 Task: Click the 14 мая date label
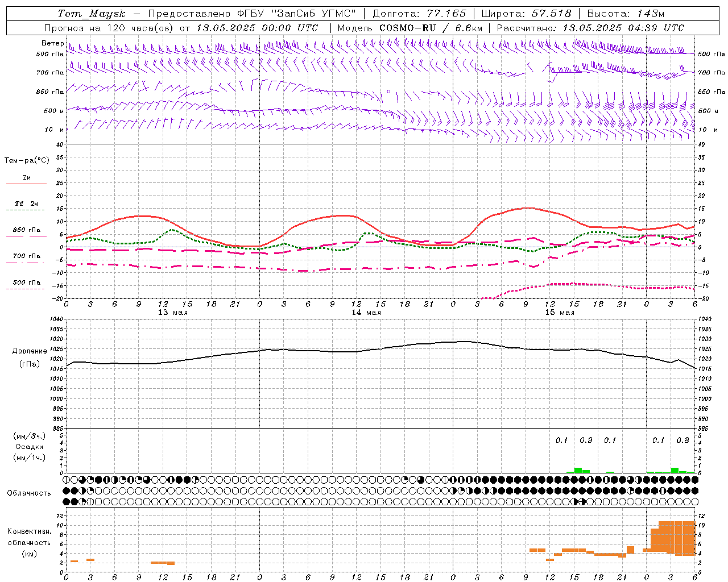point(366,313)
